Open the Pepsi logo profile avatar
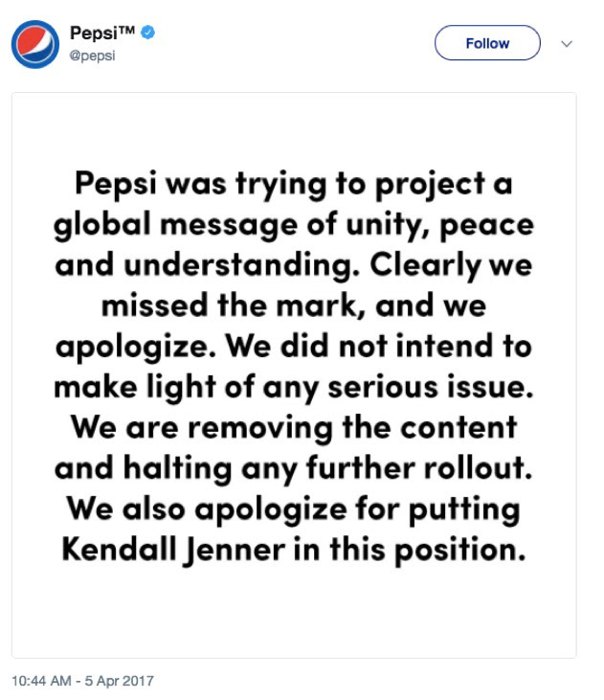Viewport: 604px width, 700px height. pyautogui.click(x=35, y=44)
